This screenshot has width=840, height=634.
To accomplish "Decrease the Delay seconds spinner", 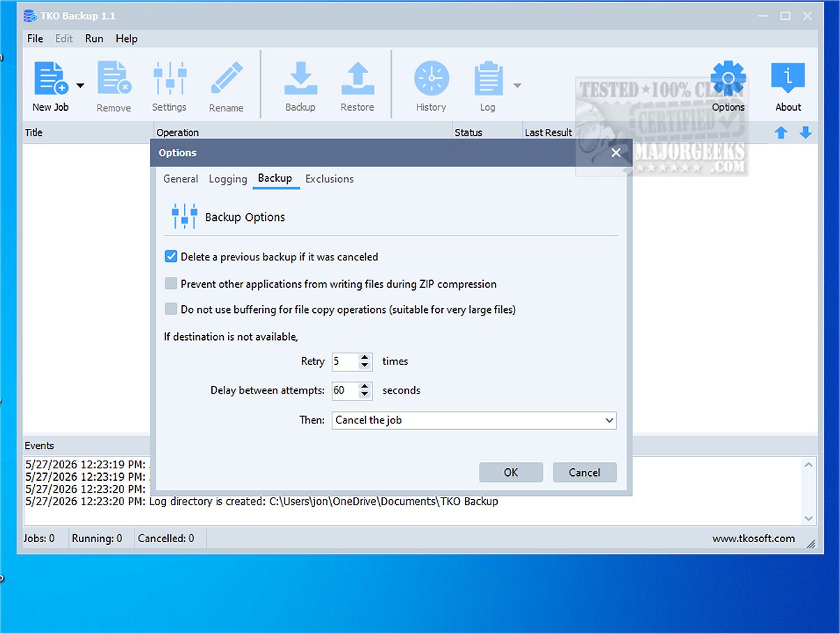I will 365,396.
